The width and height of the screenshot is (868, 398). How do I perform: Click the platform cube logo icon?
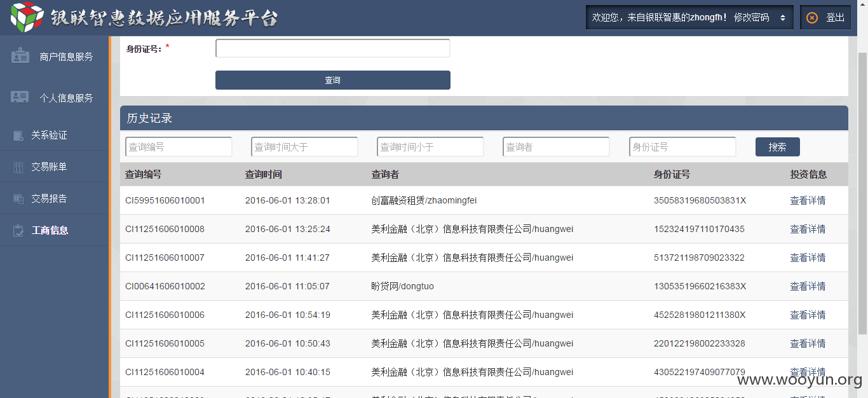tap(27, 17)
